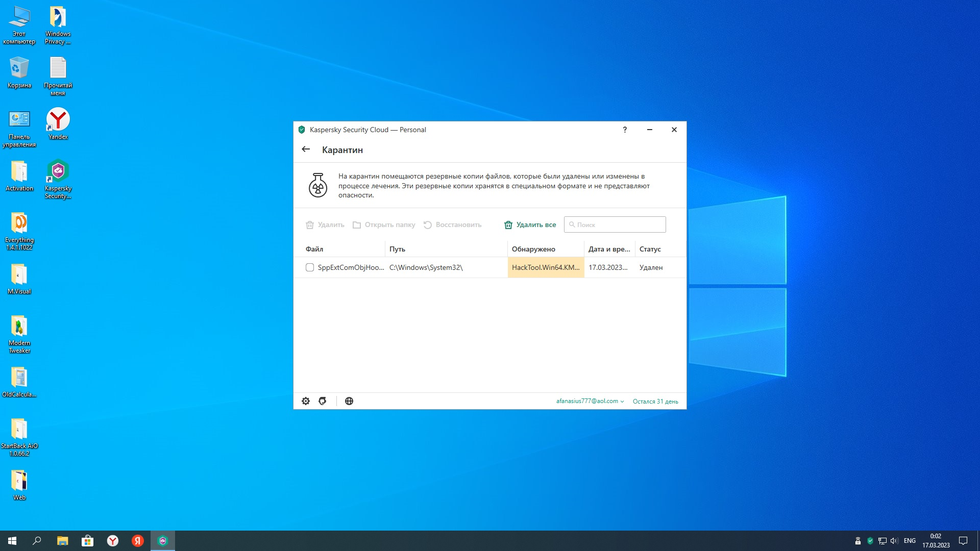Open Windows Start menu
The height and width of the screenshot is (551, 980).
(12, 541)
